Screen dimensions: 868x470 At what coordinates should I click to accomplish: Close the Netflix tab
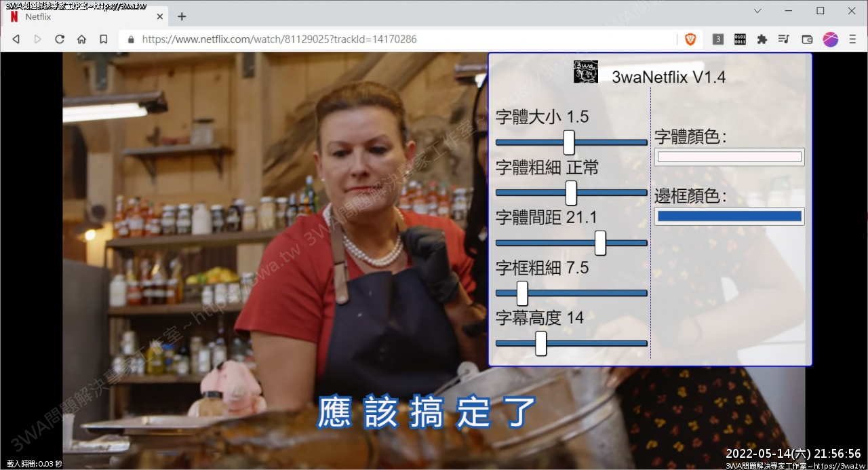pyautogui.click(x=159, y=17)
